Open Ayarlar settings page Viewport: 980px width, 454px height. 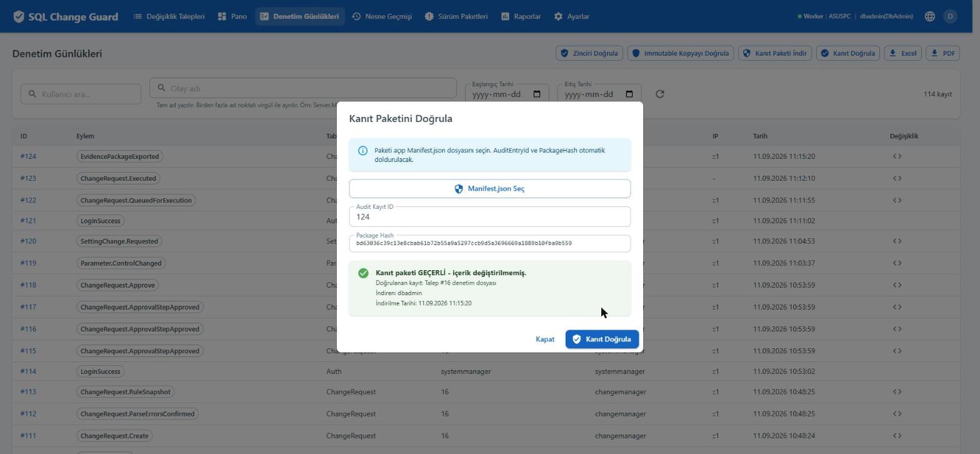571,16
